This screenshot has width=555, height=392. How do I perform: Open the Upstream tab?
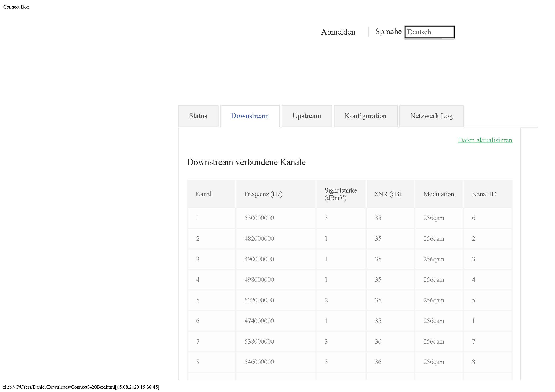(307, 116)
